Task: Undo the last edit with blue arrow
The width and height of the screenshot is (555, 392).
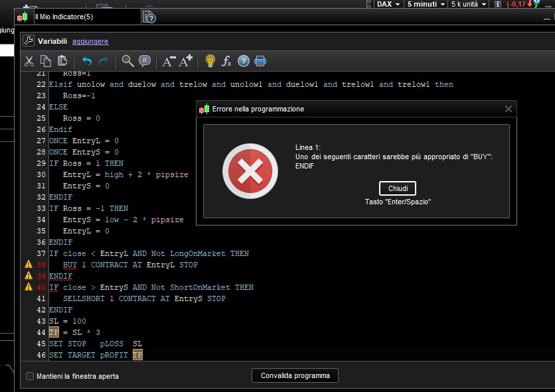Action: pyautogui.click(x=87, y=61)
